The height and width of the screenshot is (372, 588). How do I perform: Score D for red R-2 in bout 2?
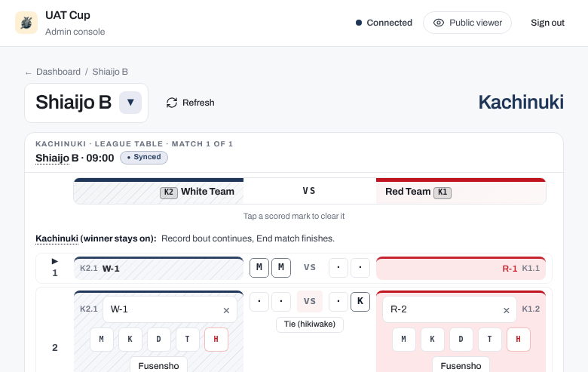tap(461, 340)
